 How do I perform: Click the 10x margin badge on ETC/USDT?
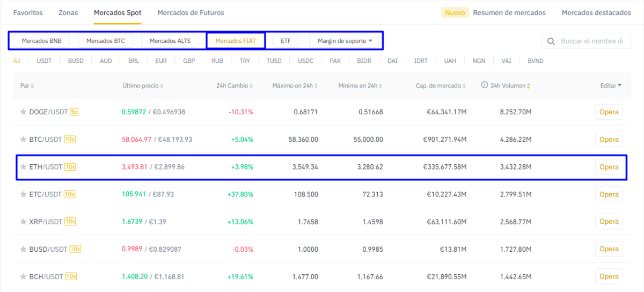(x=70, y=194)
